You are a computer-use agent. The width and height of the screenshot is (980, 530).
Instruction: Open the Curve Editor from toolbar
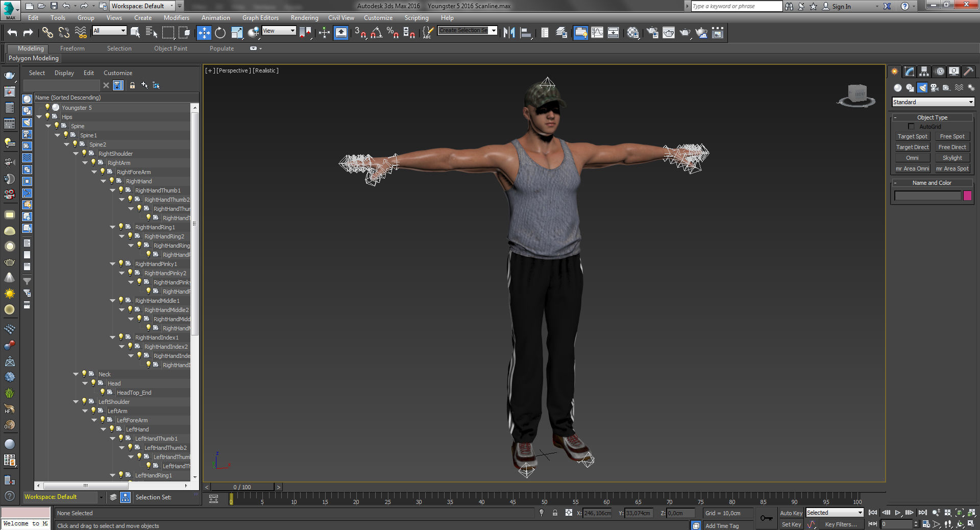click(597, 33)
